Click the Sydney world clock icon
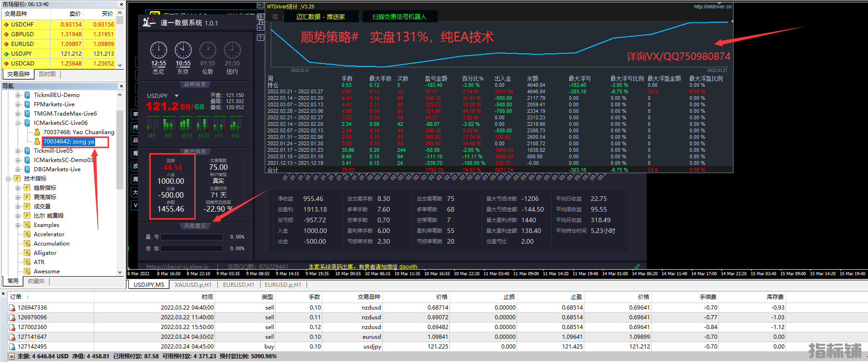 click(159, 50)
